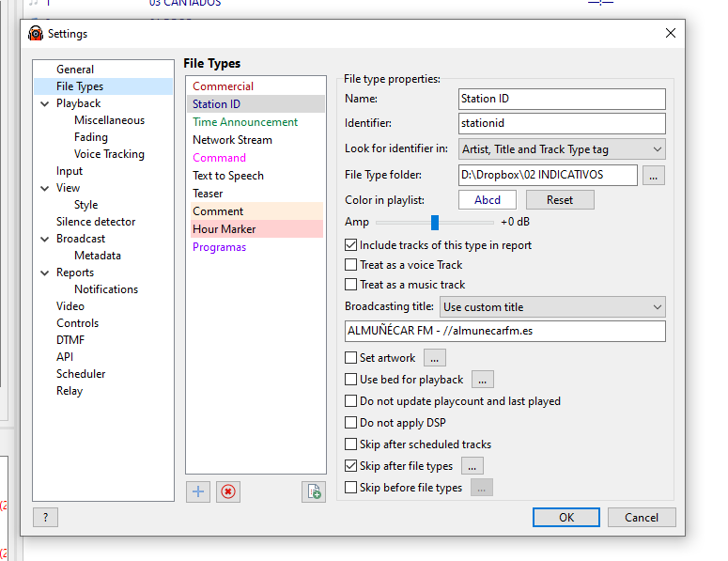The width and height of the screenshot is (728, 561).
Task: Open Skip after file types options button
Action: click(472, 466)
